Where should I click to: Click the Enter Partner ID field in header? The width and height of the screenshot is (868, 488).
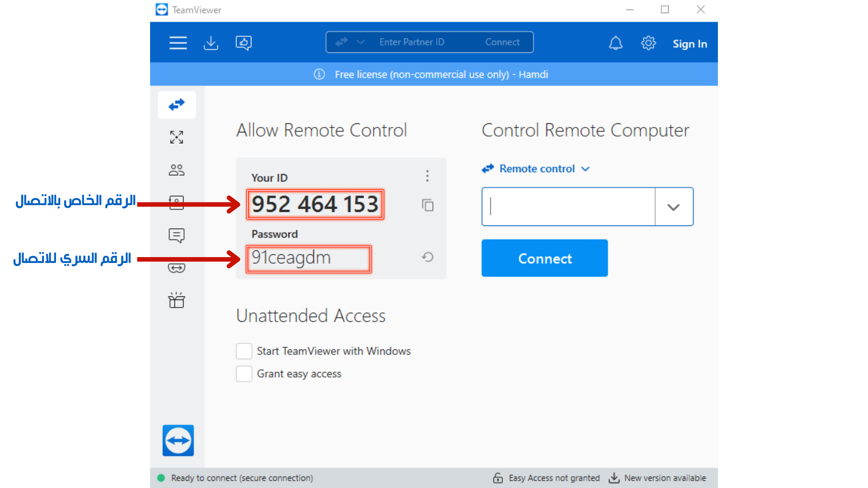412,42
